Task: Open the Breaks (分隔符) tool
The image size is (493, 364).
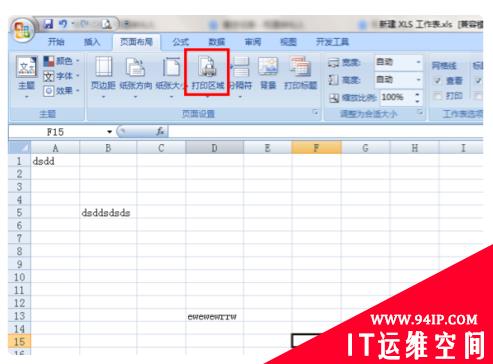Action: (241, 74)
